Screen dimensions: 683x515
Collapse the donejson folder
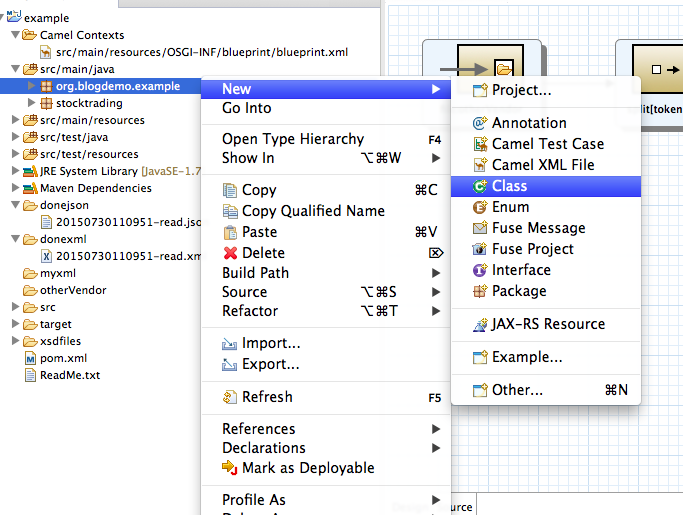15,205
